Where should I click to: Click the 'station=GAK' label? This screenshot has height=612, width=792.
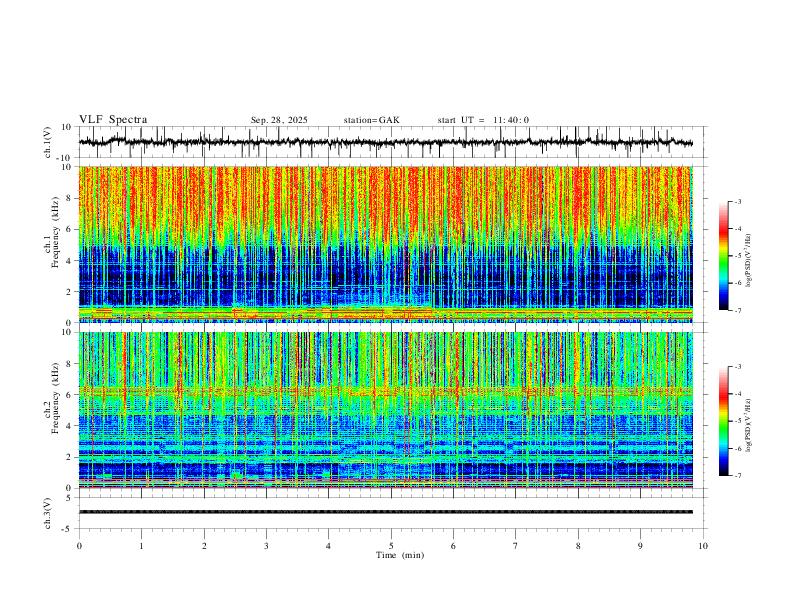click(371, 120)
